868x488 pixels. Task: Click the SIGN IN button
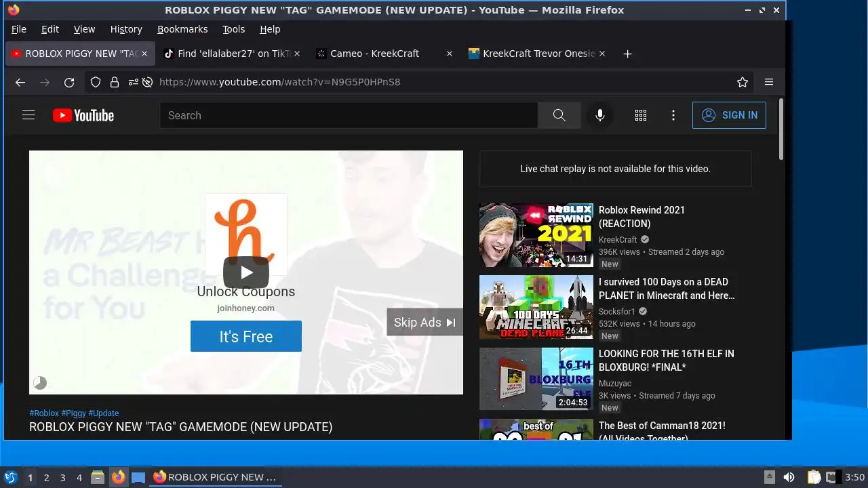click(729, 115)
